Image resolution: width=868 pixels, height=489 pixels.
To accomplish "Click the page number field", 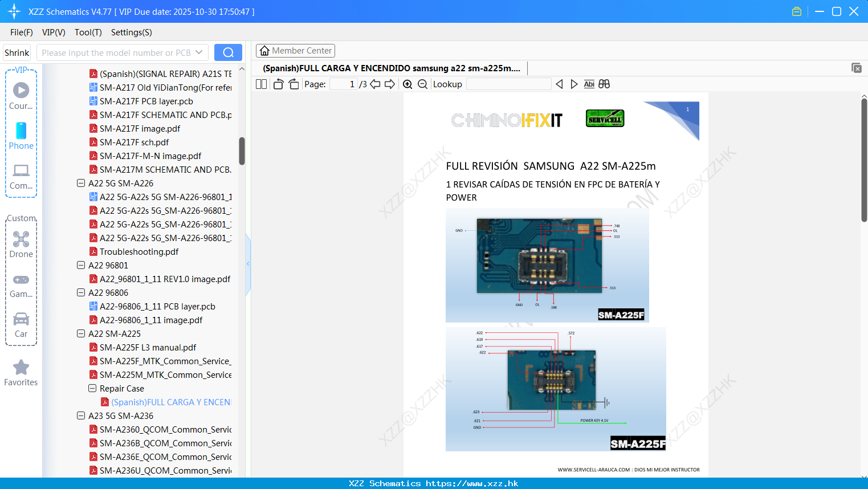I will (x=344, y=84).
